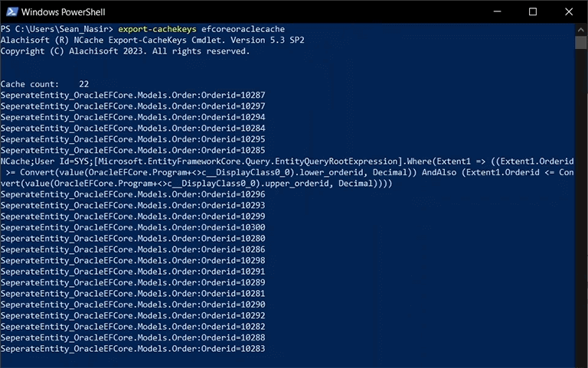Click the NCache;User Id=SYS query key line

point(287,172)
